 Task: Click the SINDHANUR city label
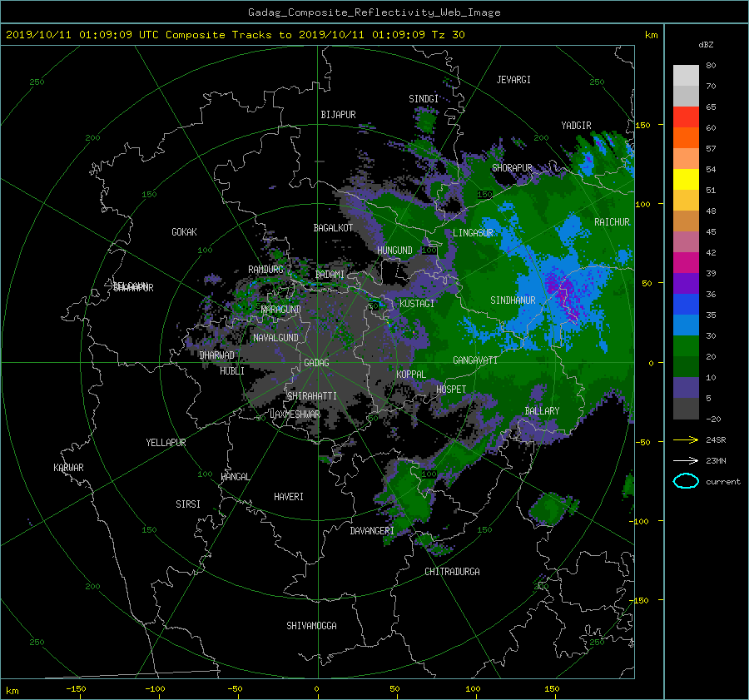[x=513, y=300]
